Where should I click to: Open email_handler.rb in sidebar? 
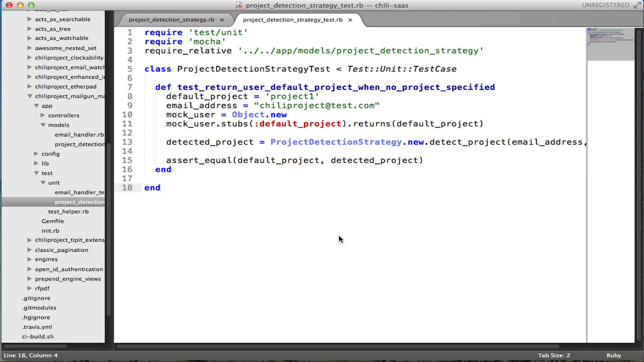click(x=79, y=135)
